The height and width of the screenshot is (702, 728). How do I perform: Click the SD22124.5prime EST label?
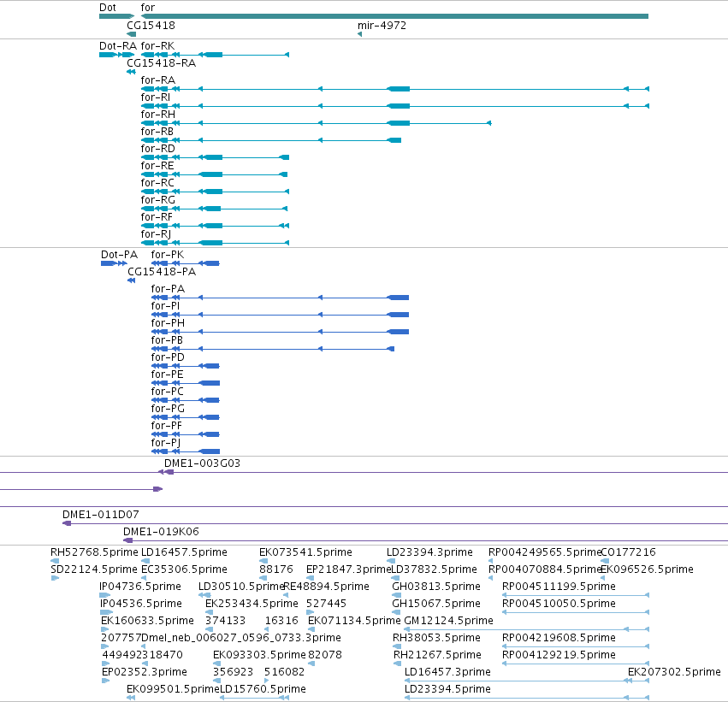point(94,569)
